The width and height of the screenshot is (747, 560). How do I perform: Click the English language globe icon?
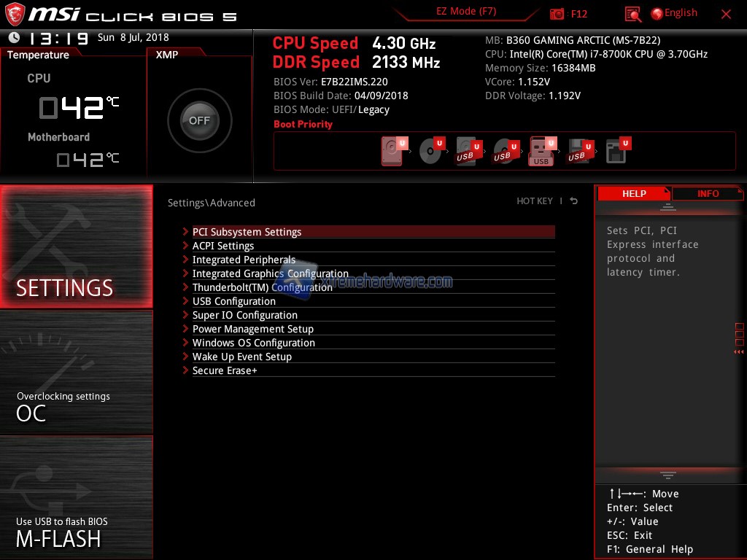[x=657, y=13]
